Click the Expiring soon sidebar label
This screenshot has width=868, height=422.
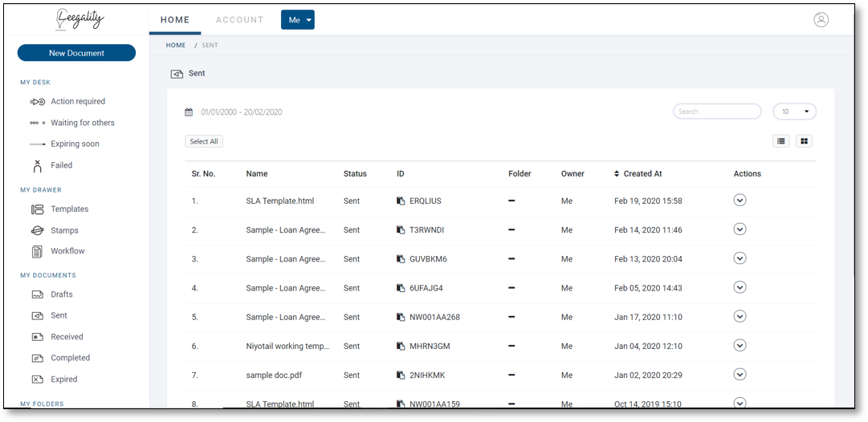[x=75, y=144]
